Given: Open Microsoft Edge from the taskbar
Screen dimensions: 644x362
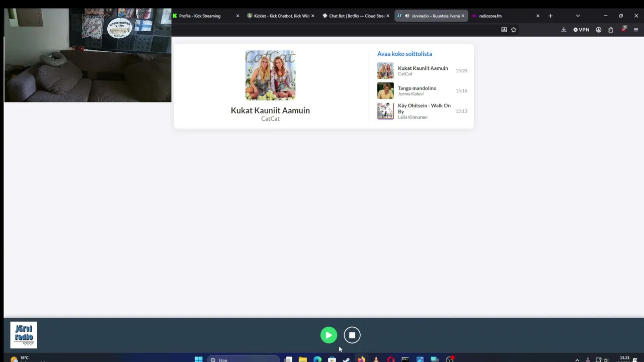Looking at the screenshot, I should tap(317, 359).
